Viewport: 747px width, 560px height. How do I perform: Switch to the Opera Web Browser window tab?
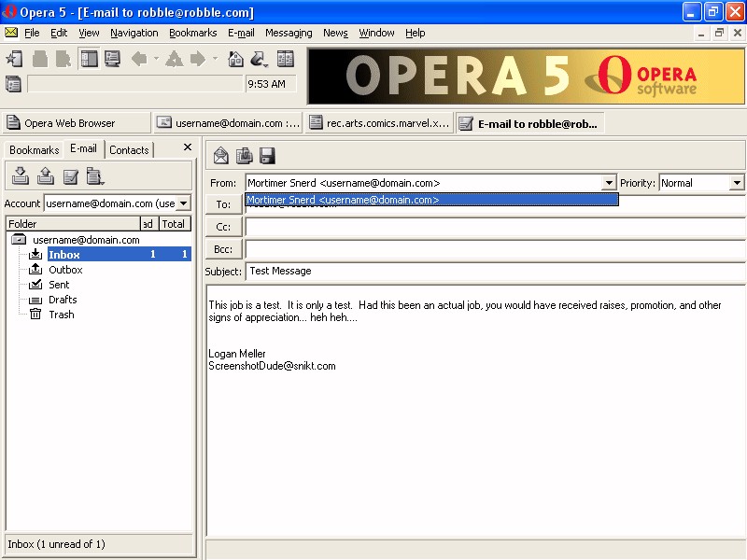coord(77,123)
